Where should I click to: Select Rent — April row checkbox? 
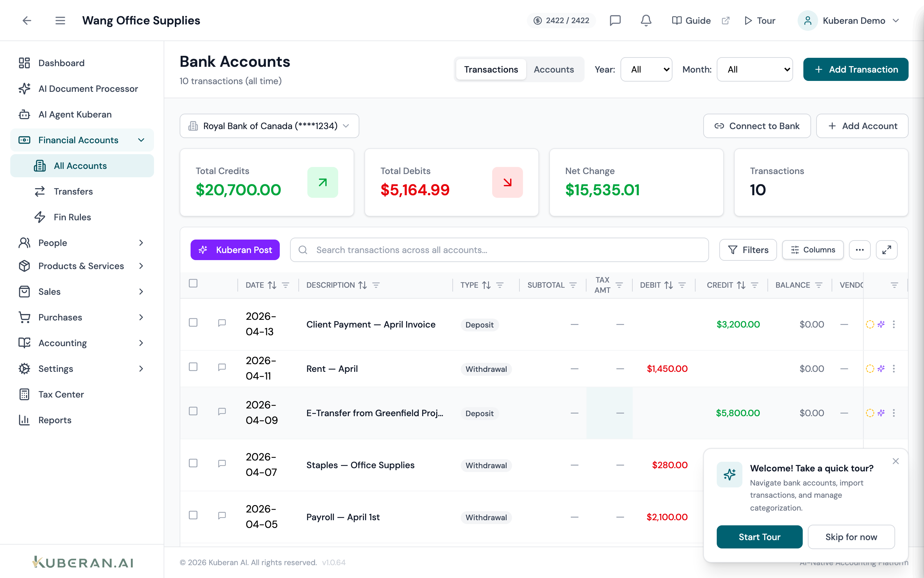coord(193,367)
